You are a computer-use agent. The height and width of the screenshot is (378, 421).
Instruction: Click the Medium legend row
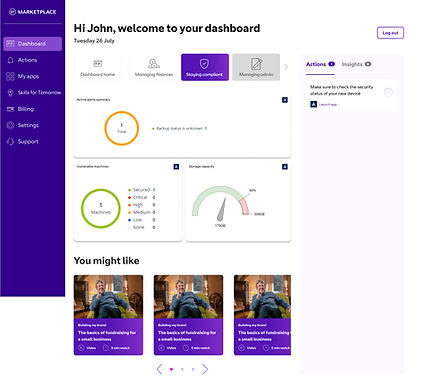142,212
